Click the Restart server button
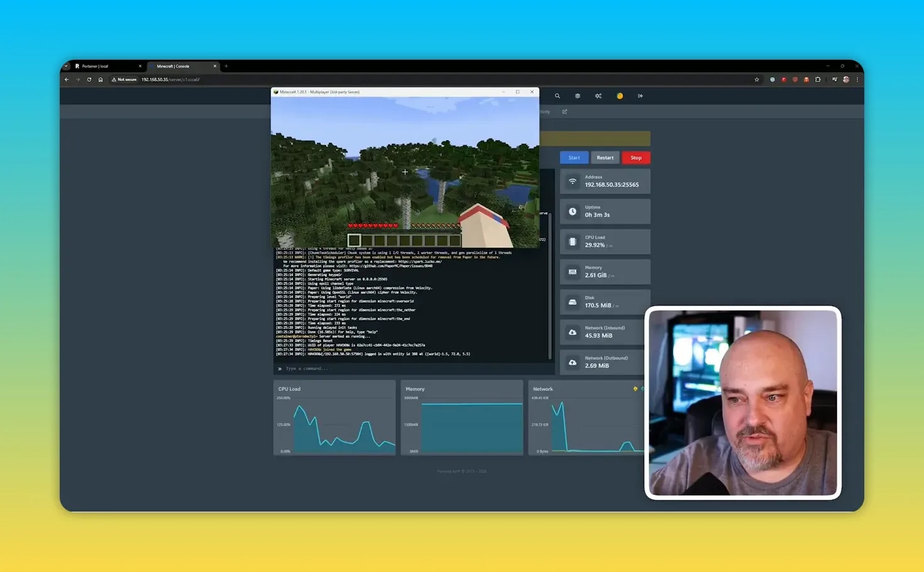 pyautogui.click(x=605, y=158)
